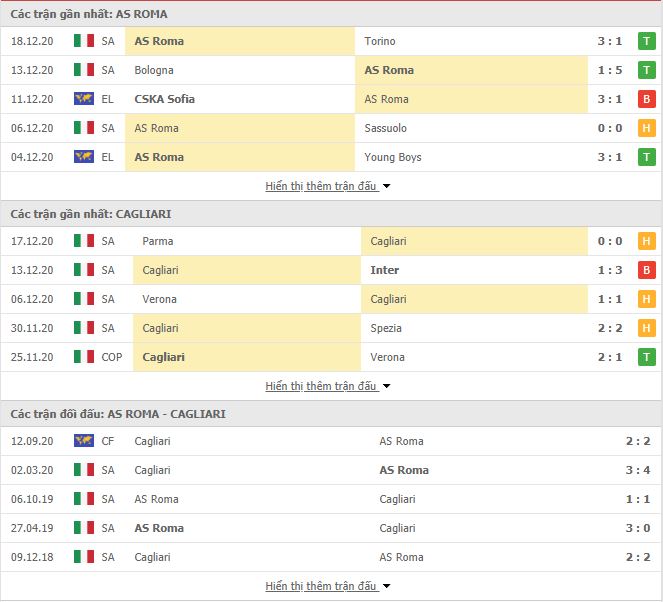Click the world flag icon on the 12.09.20 row
Image resolution: width=663 pixels, height=602 pixels.
84,441
